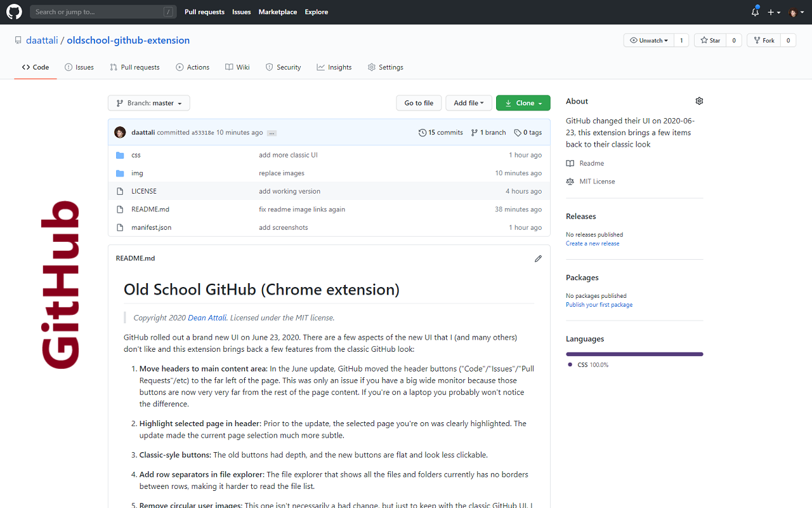Image resolution: width=812 pixels, height=508 pixels.
Task: Open the About section gear icon
Action: pyautogui.click(x=699, y=101)
